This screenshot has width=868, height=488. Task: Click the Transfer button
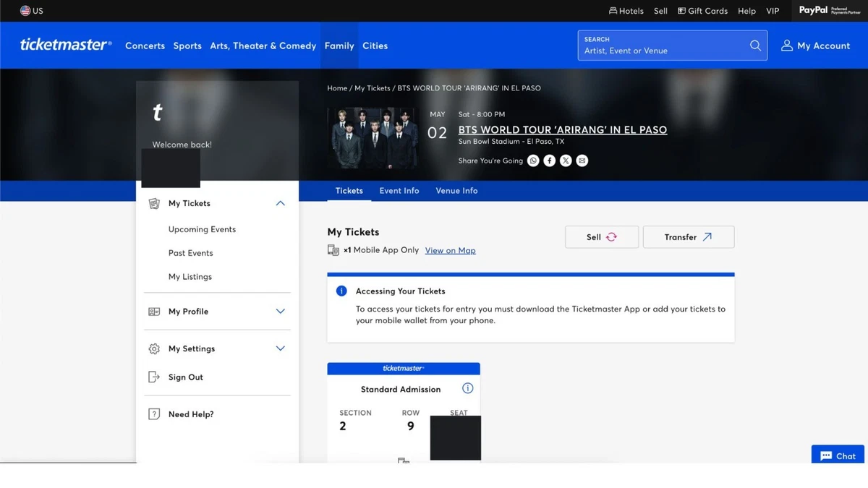point(689,237)
